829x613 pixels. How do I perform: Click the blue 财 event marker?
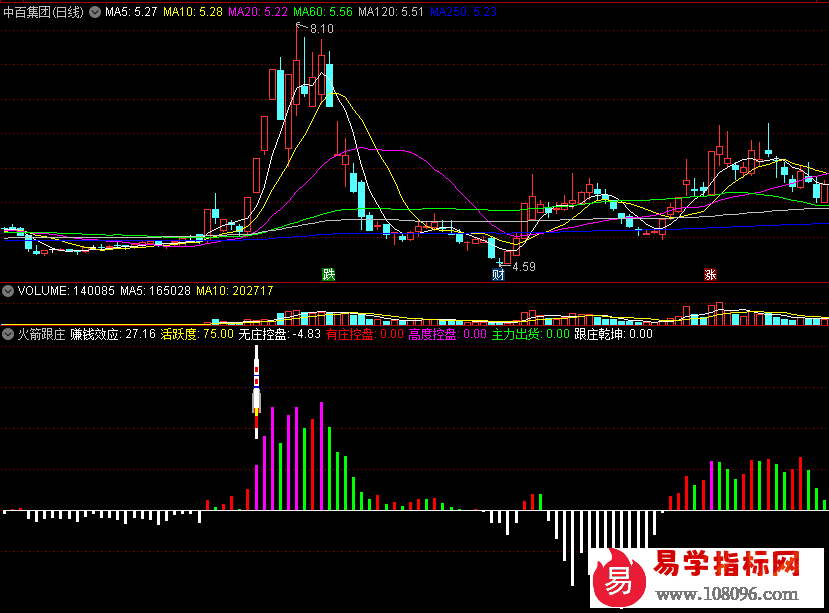point(497,274)
